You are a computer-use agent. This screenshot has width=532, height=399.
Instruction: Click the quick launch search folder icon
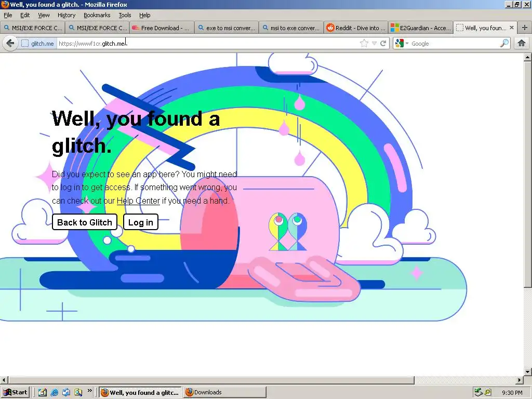(x=78, y=393)
